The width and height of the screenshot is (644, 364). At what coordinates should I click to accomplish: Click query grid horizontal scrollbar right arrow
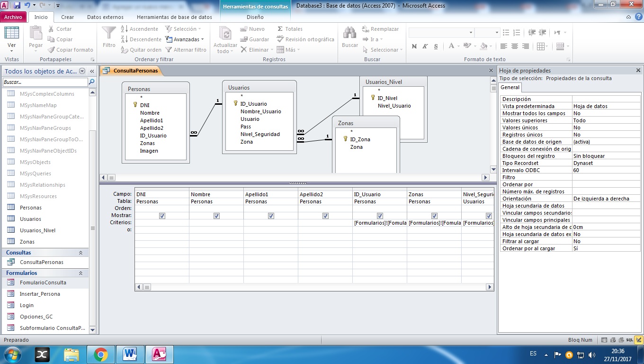point(490,287)
